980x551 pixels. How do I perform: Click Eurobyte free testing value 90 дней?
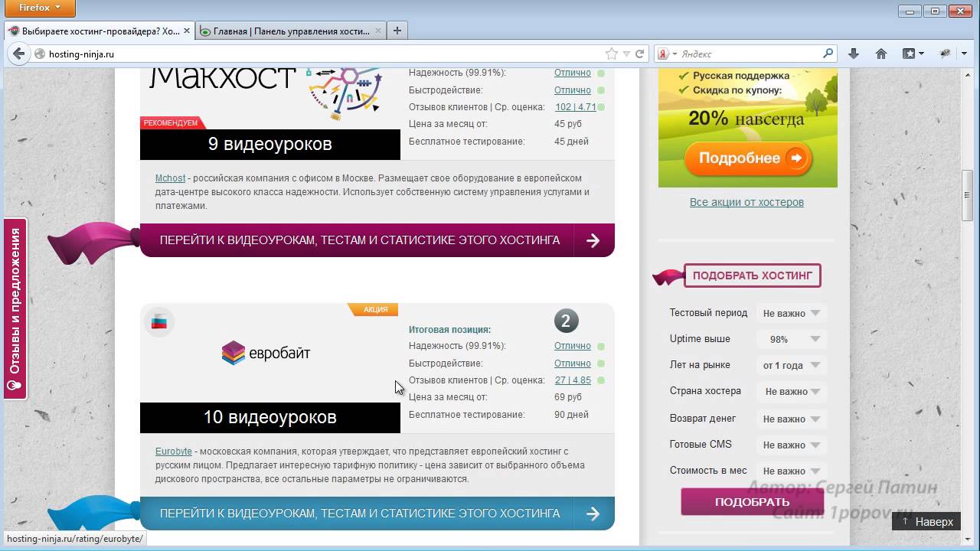571,415
